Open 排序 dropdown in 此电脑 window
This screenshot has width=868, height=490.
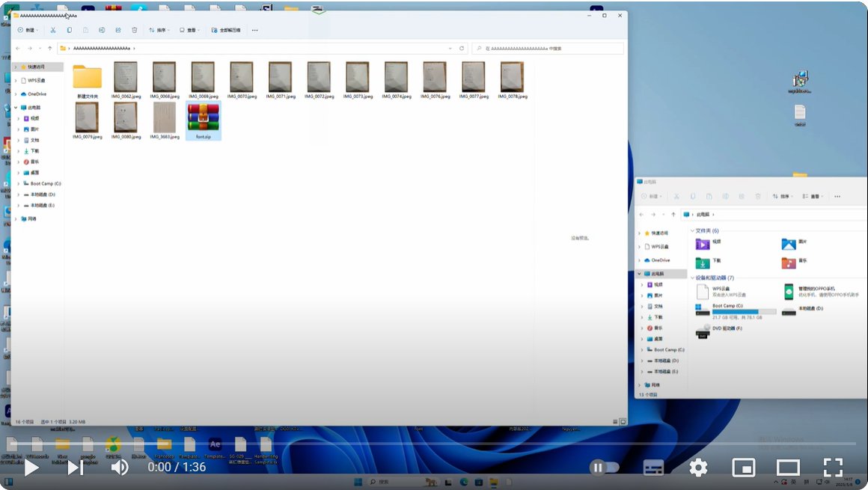click(x=783, y=197)
